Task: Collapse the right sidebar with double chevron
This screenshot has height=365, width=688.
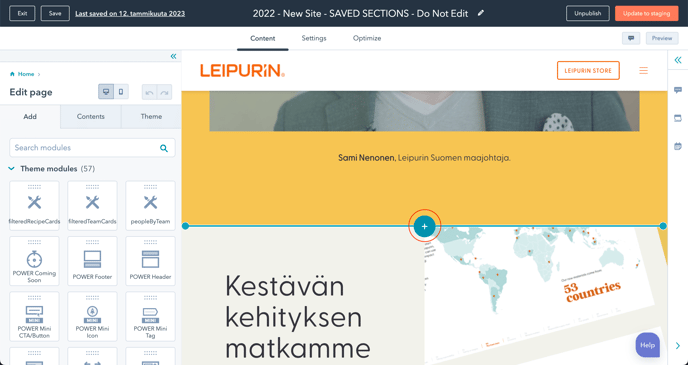Action: 678,60
